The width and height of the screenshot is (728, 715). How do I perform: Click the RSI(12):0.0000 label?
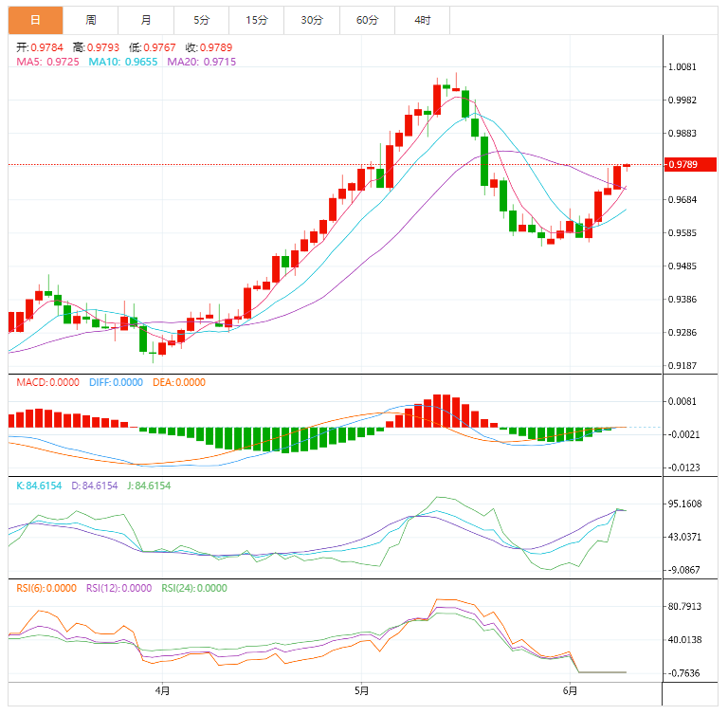119,588
